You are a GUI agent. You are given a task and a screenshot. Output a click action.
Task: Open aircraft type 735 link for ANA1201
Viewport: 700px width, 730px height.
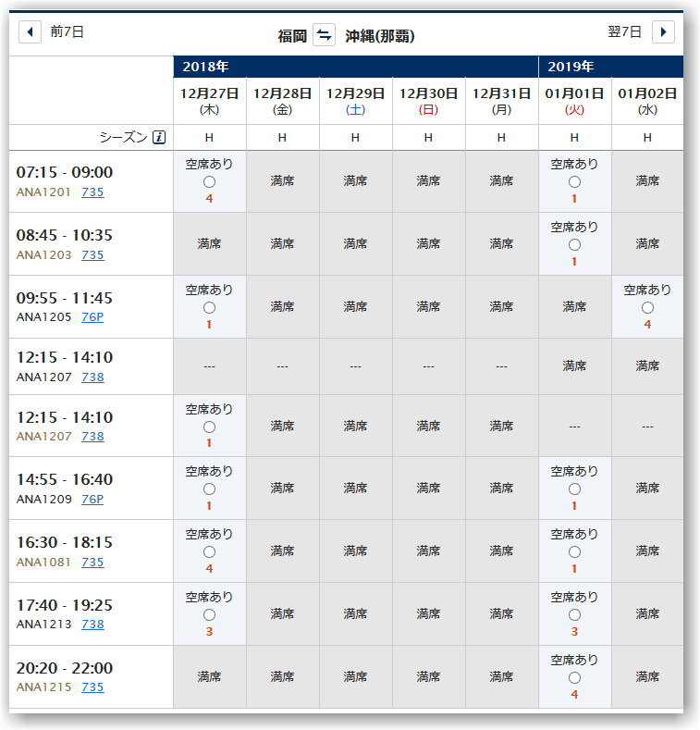click(92, 192)
